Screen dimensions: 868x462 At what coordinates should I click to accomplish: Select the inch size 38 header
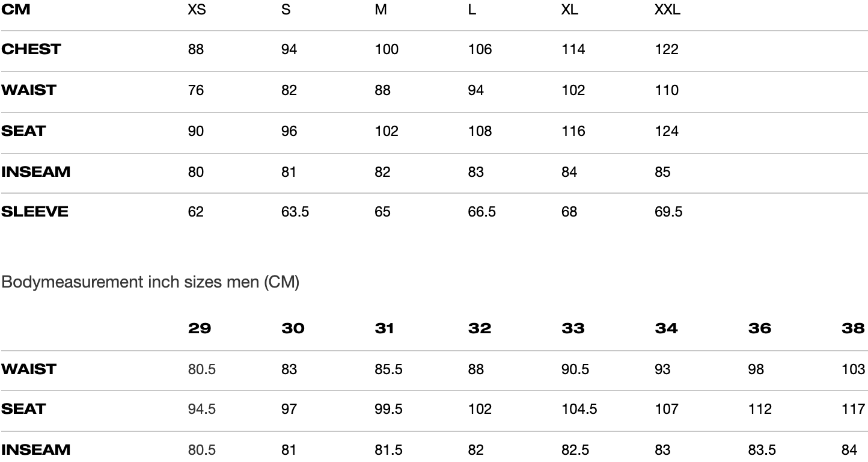(x=853, y=328)
